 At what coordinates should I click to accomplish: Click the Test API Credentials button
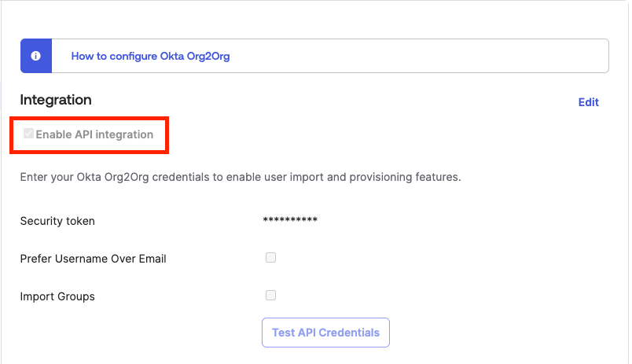click(325, 333)
